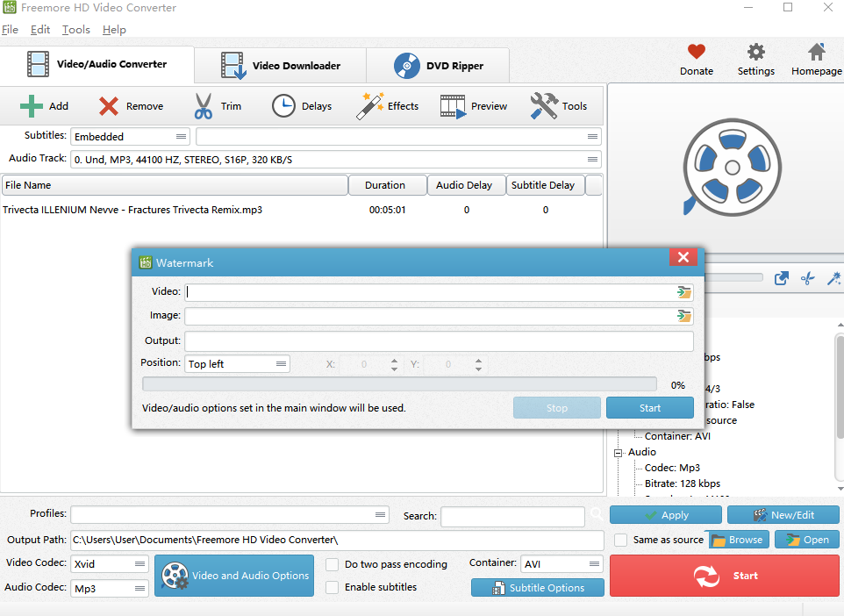This screenshot has height=616, width=844.
Task: Browse for the Video file in Watermark dialog
Action: click(683, 292)
